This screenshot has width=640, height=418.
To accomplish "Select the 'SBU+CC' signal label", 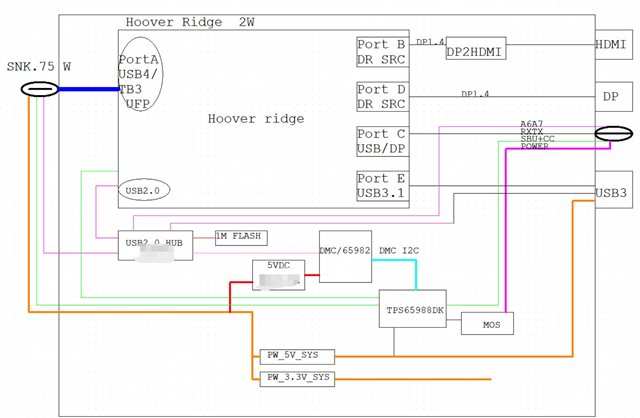I will [537, 139].
